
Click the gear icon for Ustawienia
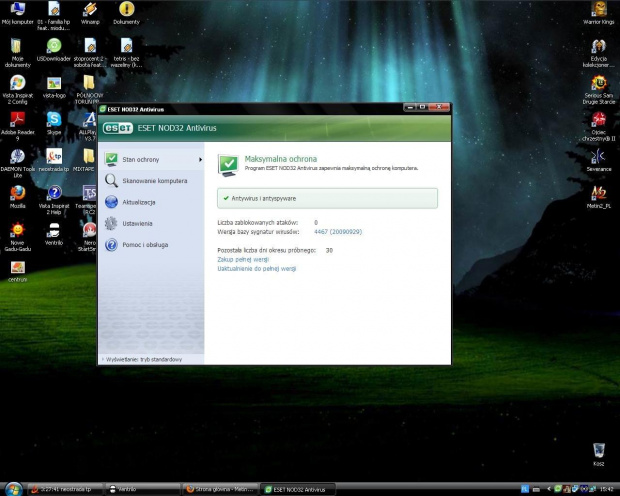pos(111,223)
